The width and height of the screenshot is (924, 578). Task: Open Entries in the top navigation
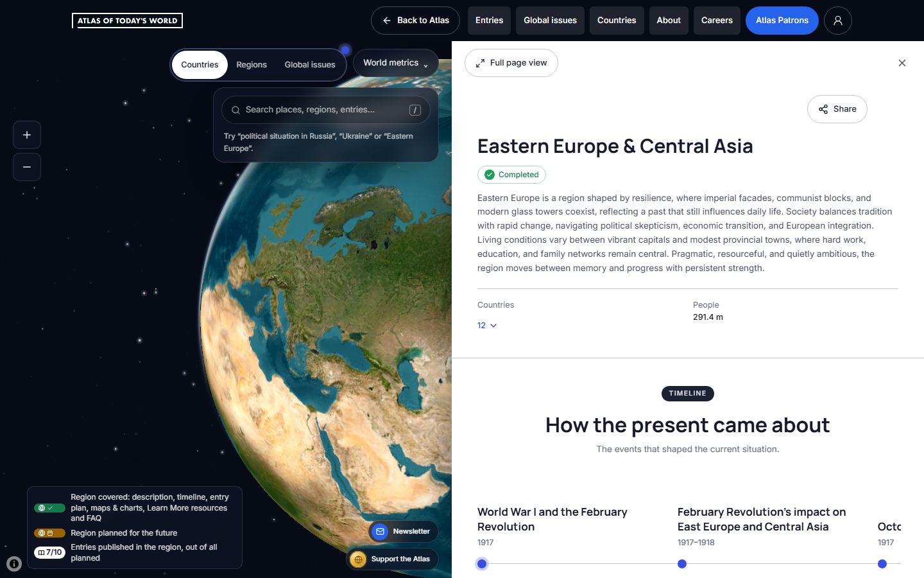pyautogui.click(x=489, y=21)
